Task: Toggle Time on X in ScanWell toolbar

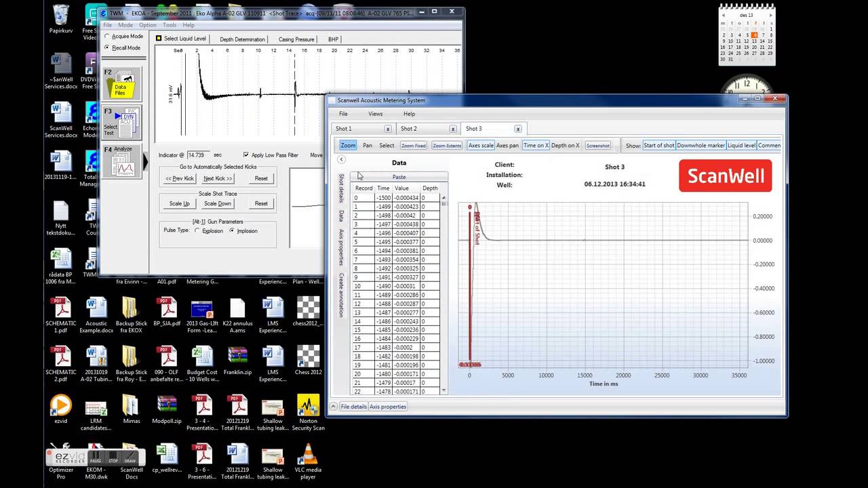Action: click(x=536, y=146)
